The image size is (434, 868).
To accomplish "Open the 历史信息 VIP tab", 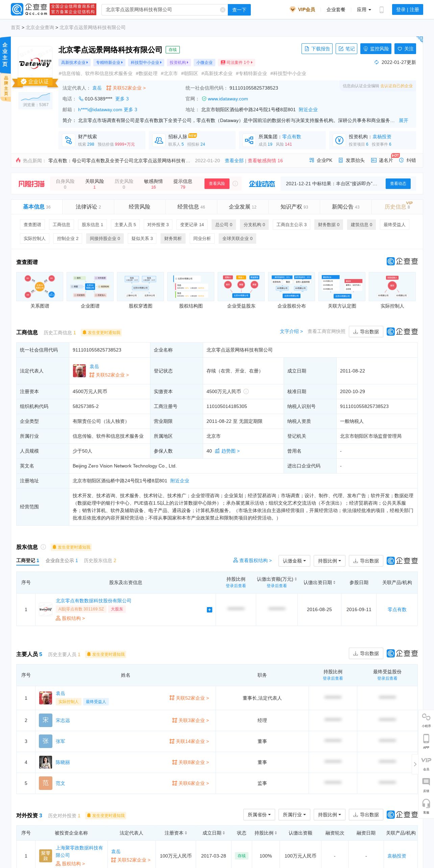I will pos(397,207).
